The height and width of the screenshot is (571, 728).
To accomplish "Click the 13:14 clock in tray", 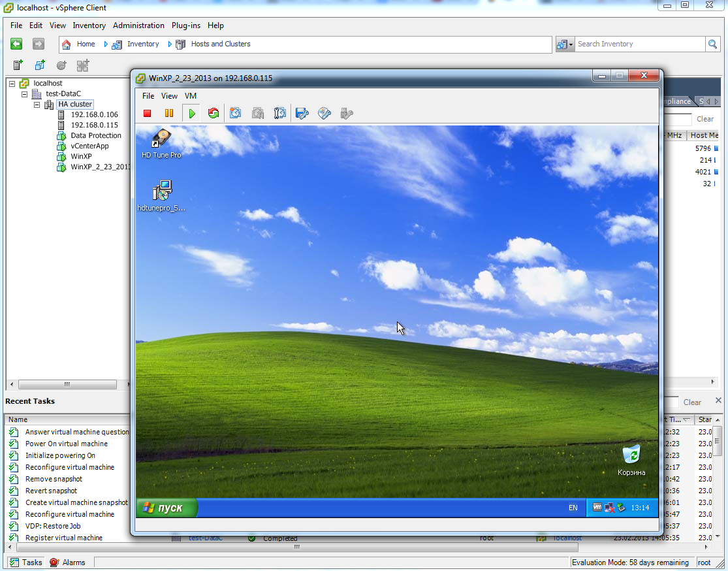I will point(640,508).
